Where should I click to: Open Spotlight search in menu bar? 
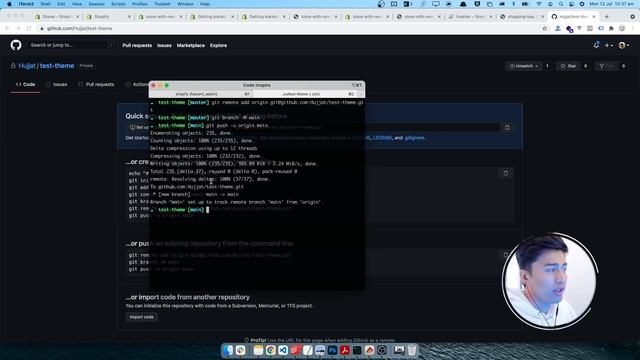coord(561,4)
